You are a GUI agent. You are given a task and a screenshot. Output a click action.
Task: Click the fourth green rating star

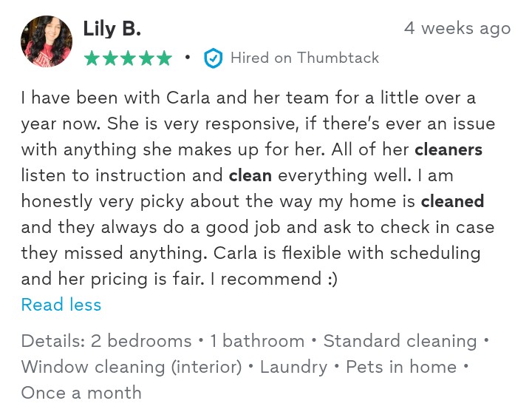point(146,58)
